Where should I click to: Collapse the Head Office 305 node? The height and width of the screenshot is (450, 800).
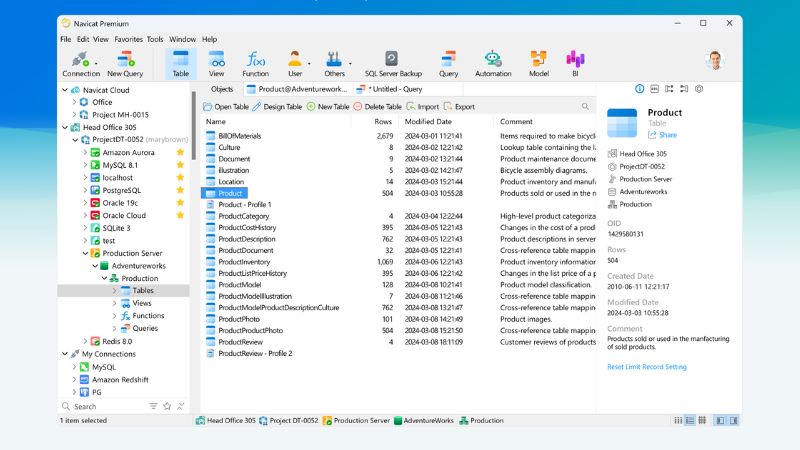(65, 127)
